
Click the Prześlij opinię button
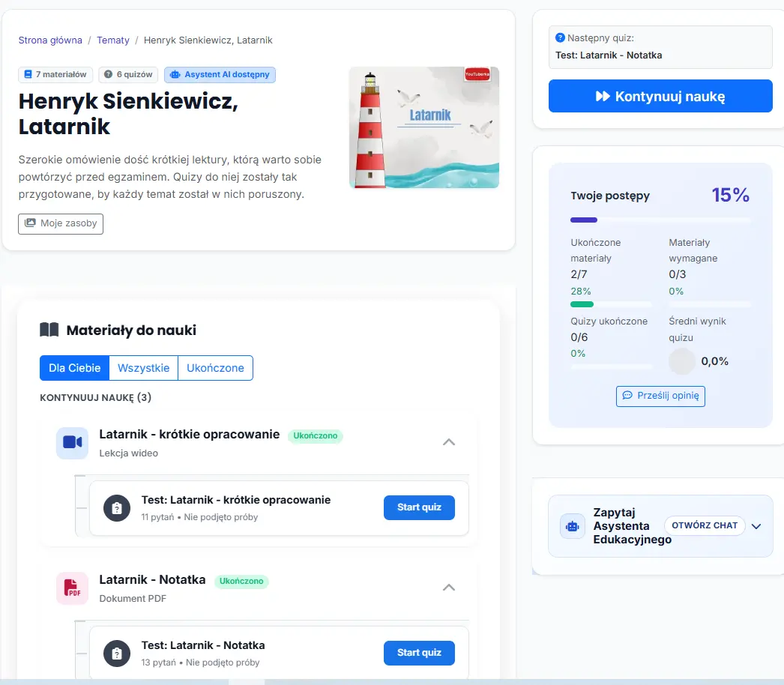click(x=660, y=396)
